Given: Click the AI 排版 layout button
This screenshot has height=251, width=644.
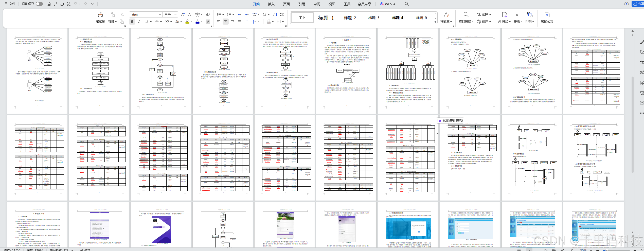Looking at the screenshot, I should [x=504, y=18].
